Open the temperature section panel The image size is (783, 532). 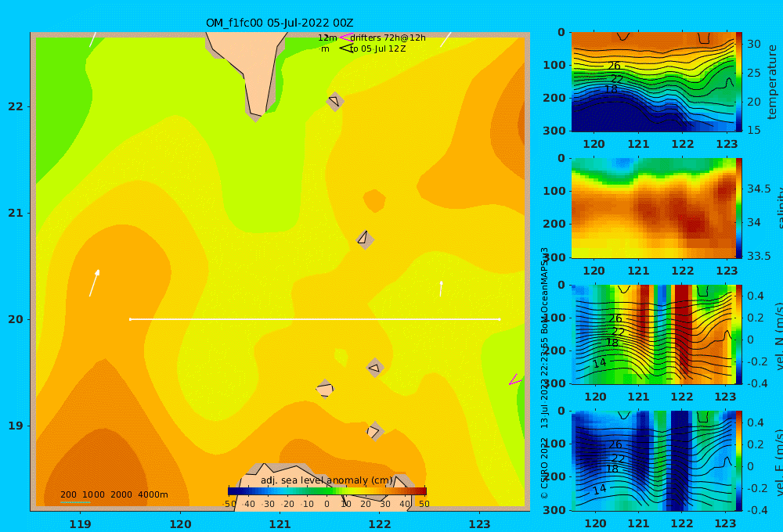pos(653,82)
